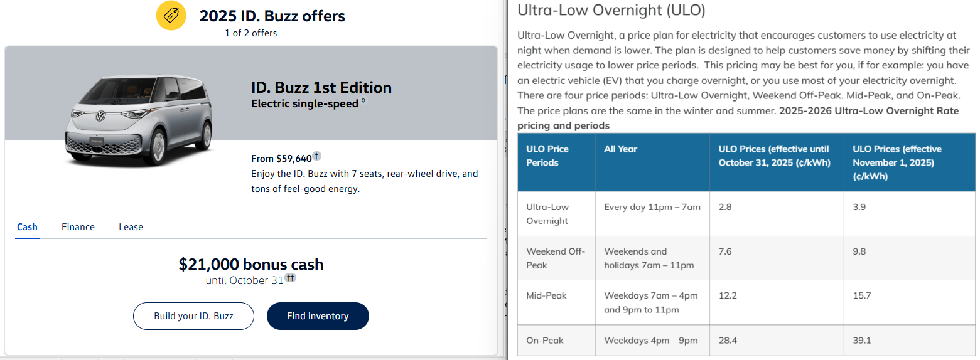Click the All Year column header

[620, 149]
